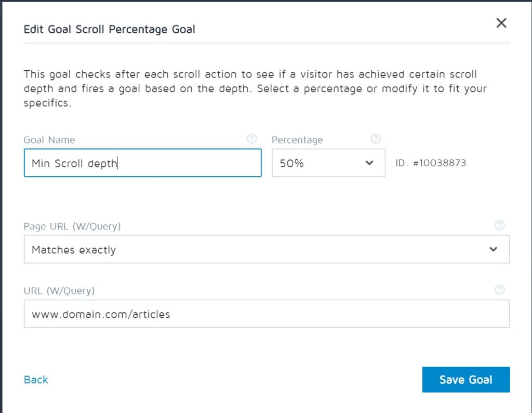Open the Percentage help tooltip icon
Image resolution: width=532 pixels, height=413 pixels.
click(376, 139)
